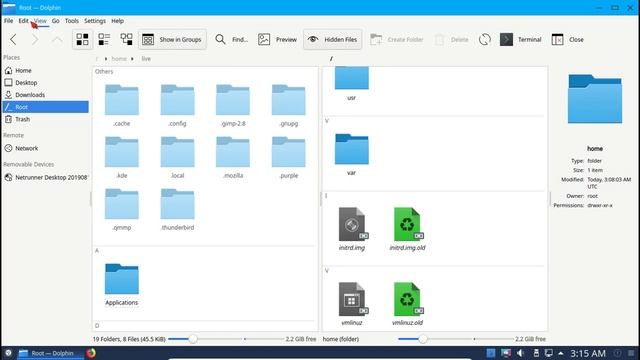640x360 pixels.
Task: Open the File menu
Action: point(9,21)
